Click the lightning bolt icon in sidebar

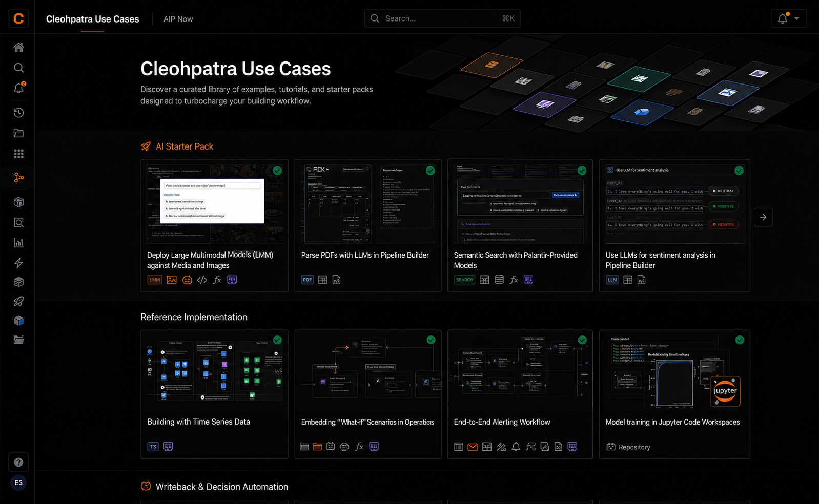tap(18, 263)
